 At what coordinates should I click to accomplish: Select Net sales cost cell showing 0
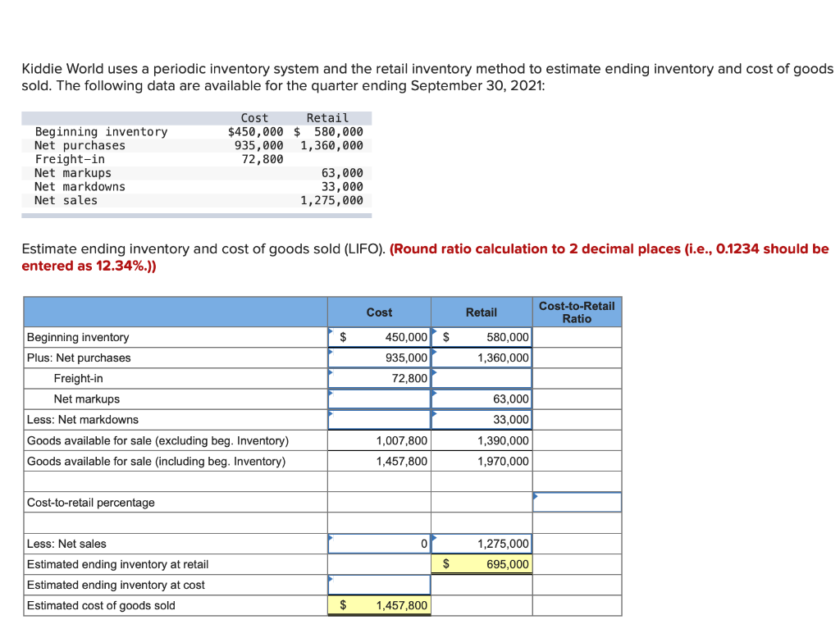point(379,544)
